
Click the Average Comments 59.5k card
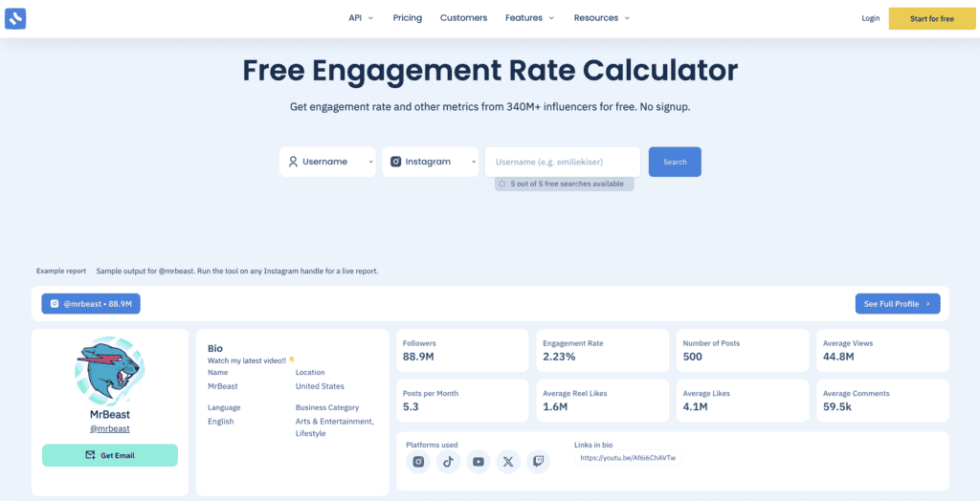click(882, 401)
